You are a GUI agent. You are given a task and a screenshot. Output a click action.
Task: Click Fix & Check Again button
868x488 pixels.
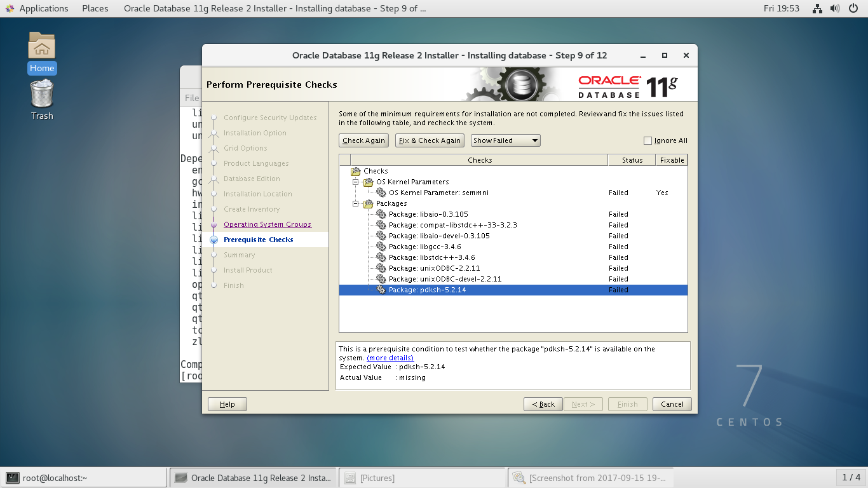tap(430, 140)
